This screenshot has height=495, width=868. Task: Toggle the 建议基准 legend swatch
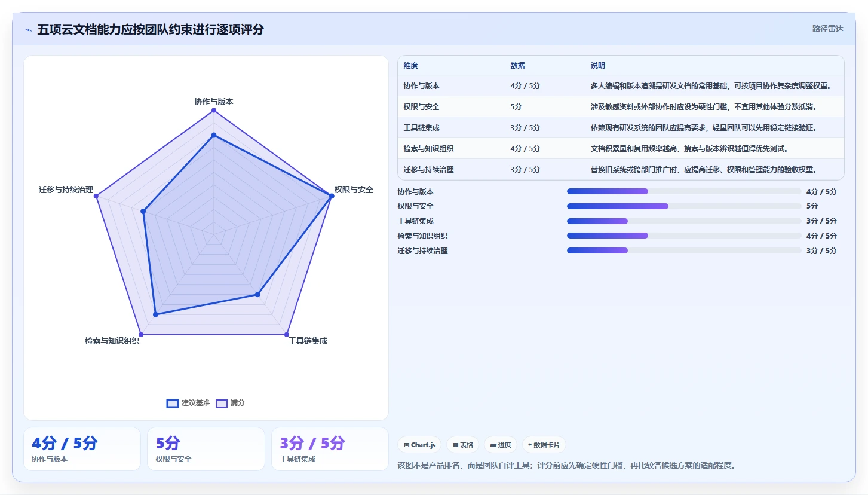173,403
